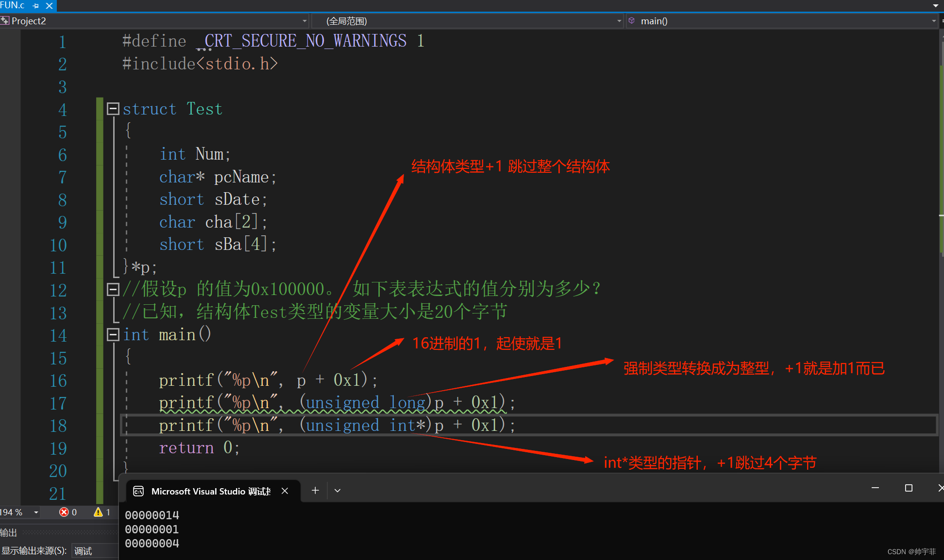Viewport: 944px width, 560px height.
Task: Open the output source combo box showing 调试
Action: [x=95, y=551]
